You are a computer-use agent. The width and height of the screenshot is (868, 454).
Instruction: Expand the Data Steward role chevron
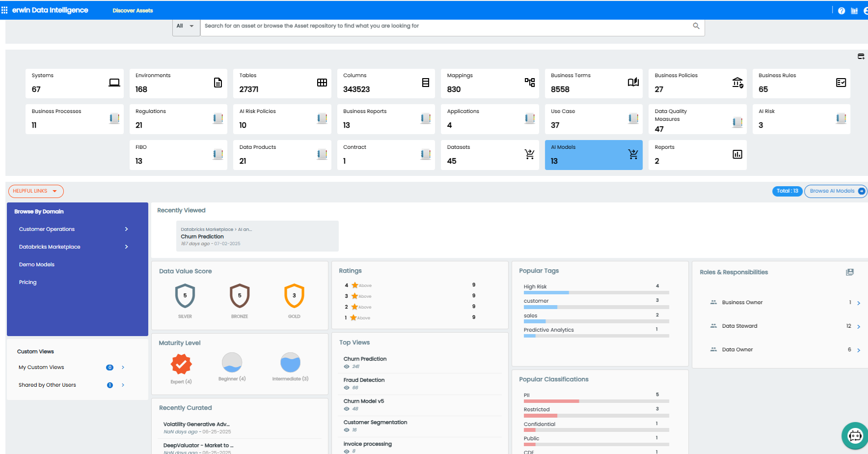pos(859,327)
